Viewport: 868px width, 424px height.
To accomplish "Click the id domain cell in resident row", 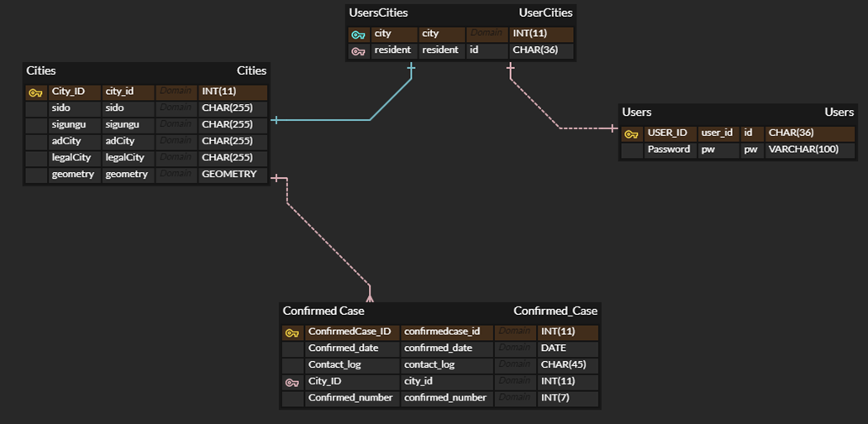I will point(487,51).
